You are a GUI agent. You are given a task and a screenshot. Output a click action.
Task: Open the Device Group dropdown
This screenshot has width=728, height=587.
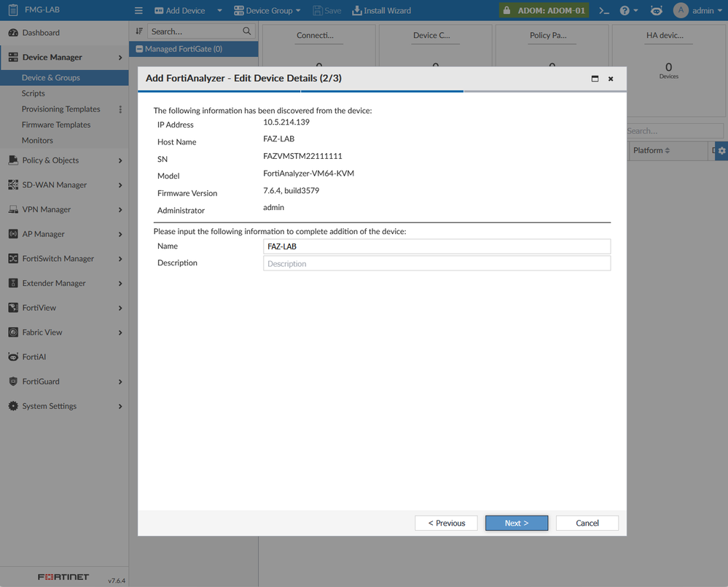coord(267,10)
